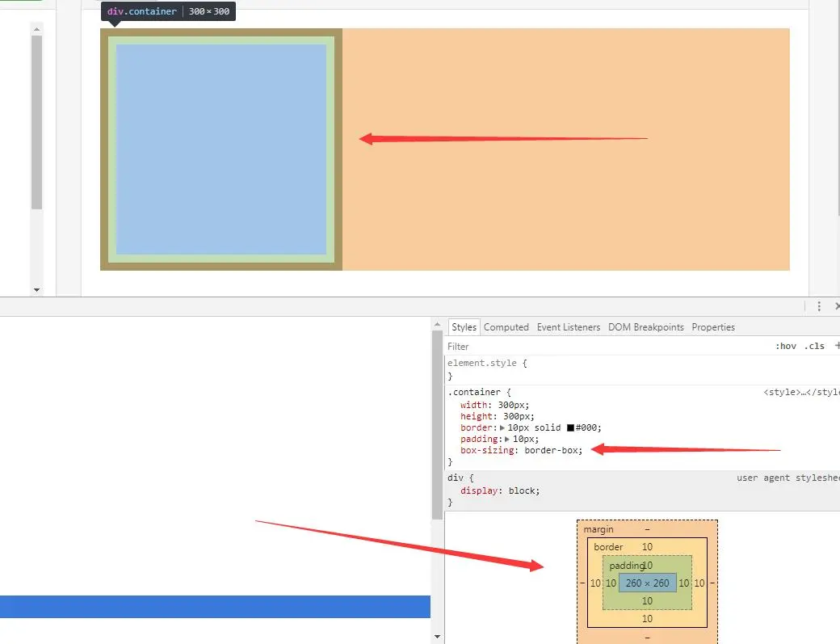840x644 pixels.
Task: Toggle the .cls element classes panel
Action: (814, 346)
